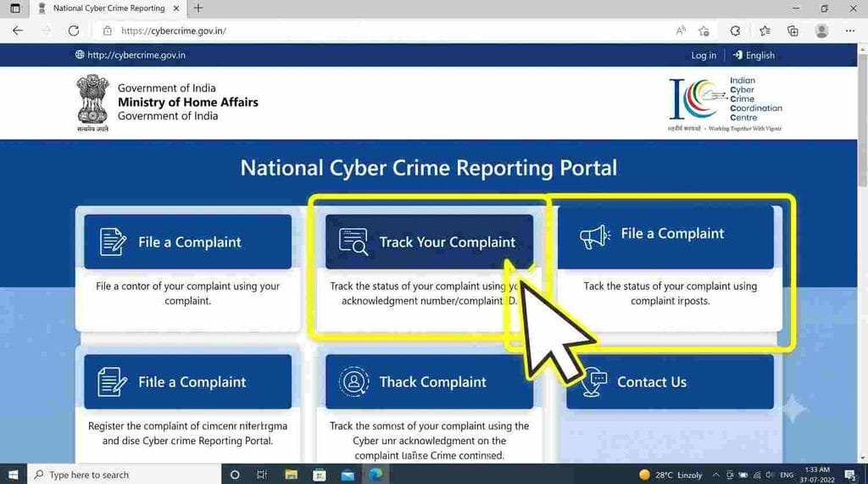Click the National Cyber Crime Reporting Portal heading
The width and height of the screenshot is (868, 484).
(428, 168)
